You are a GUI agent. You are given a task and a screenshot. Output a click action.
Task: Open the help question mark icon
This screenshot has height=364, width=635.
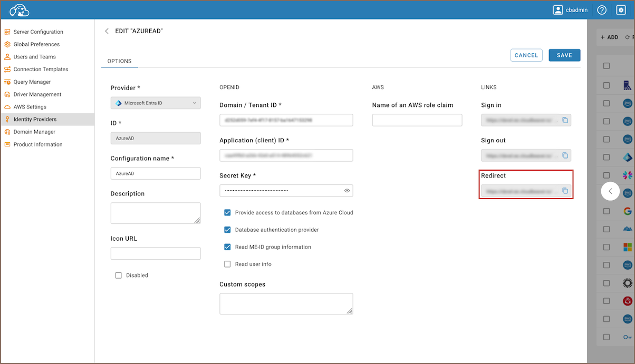click(x=602, y=10)
